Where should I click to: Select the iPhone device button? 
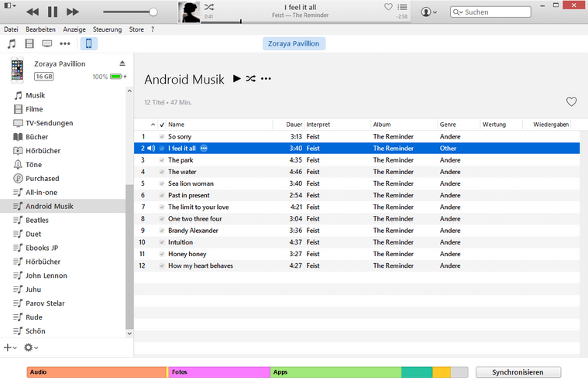(89, 43)
